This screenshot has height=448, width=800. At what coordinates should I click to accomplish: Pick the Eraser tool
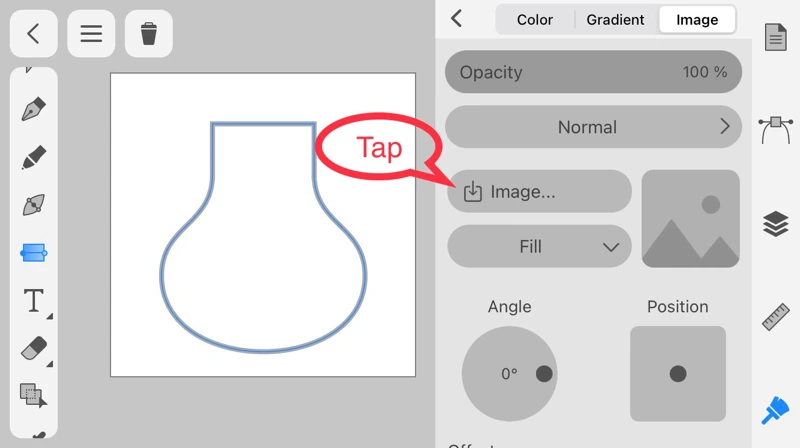(34, 348)
